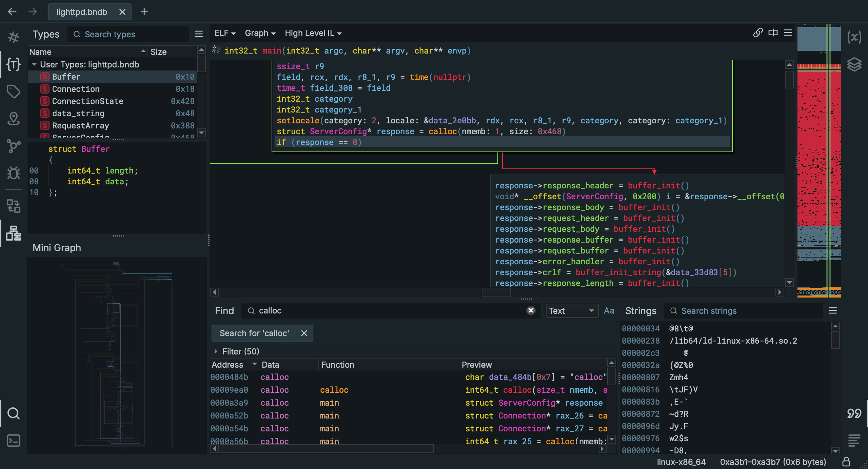Open the High Level IL dropdown
This screenshot has width=868, height=469.
pyautogui.click(x=313, y=33)
